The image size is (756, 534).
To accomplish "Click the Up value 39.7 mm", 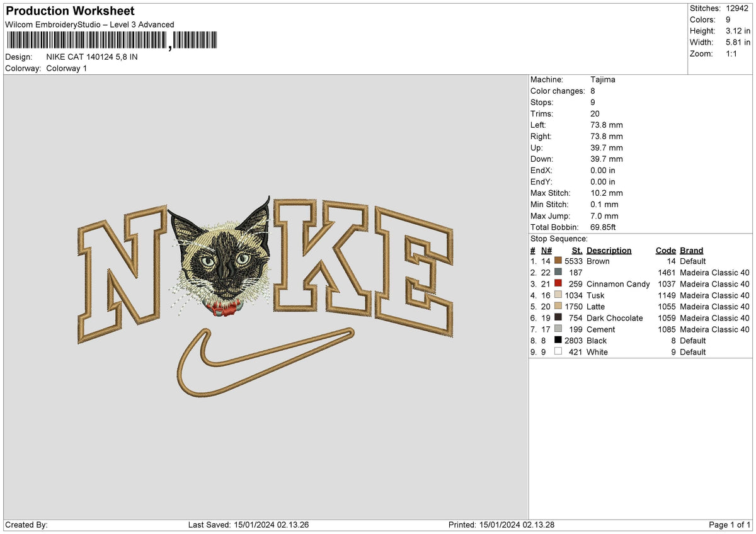I will [x=607, y=147].
